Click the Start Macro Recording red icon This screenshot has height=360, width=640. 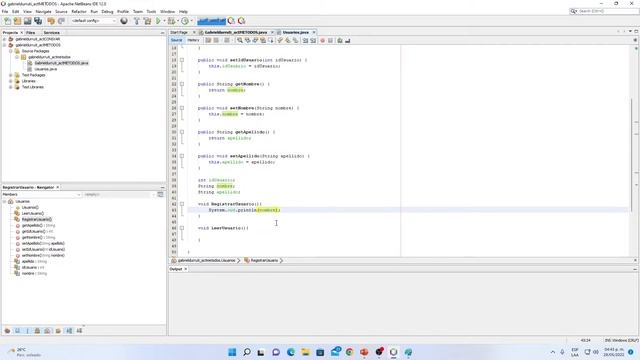pos(322,40)
